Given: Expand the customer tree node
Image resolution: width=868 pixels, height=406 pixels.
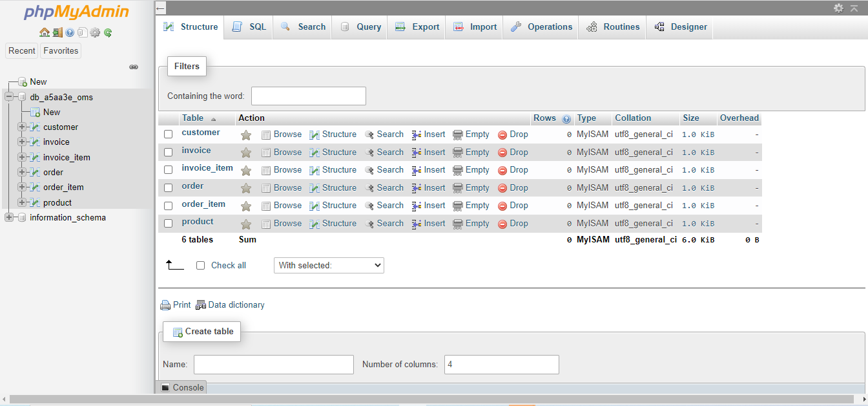Looking at the screenshot, I should click(x=22, y=127).
